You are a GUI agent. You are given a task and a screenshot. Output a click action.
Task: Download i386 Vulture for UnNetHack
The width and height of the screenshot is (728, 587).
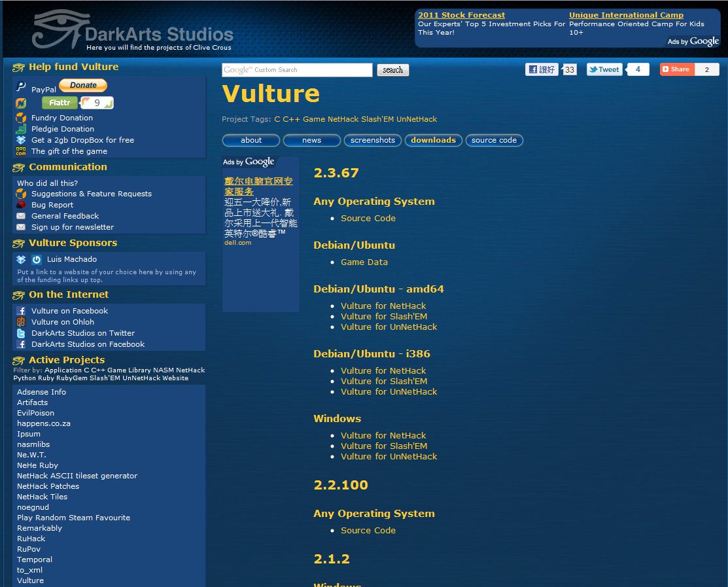[389, 391]
